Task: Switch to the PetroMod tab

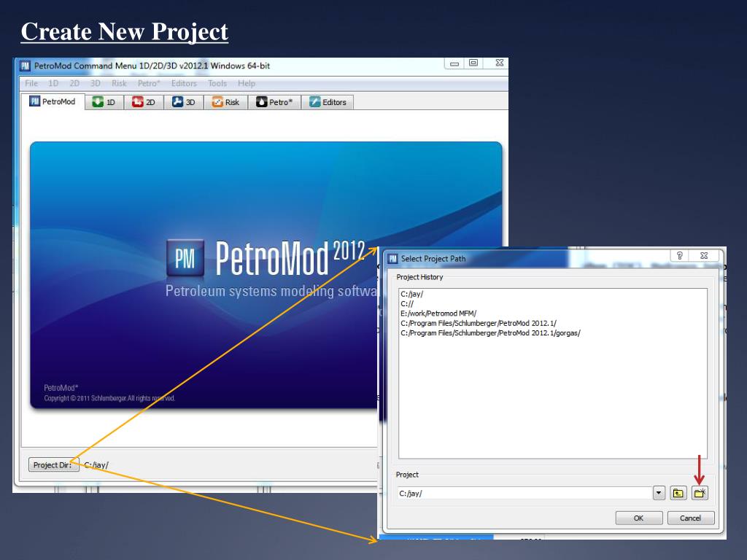Action: [x=53, y=101]
